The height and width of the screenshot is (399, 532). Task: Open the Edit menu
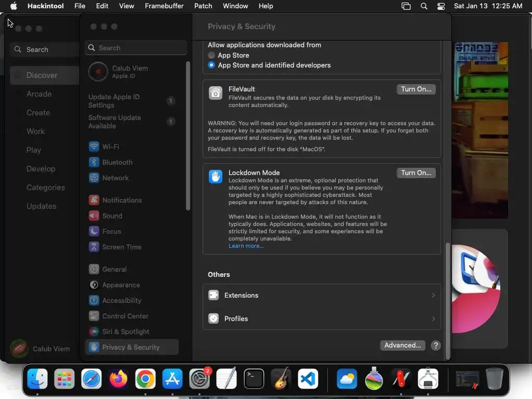102,6
